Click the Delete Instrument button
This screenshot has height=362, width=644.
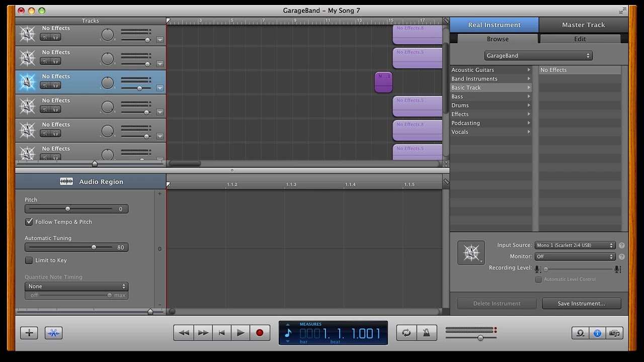497,304
